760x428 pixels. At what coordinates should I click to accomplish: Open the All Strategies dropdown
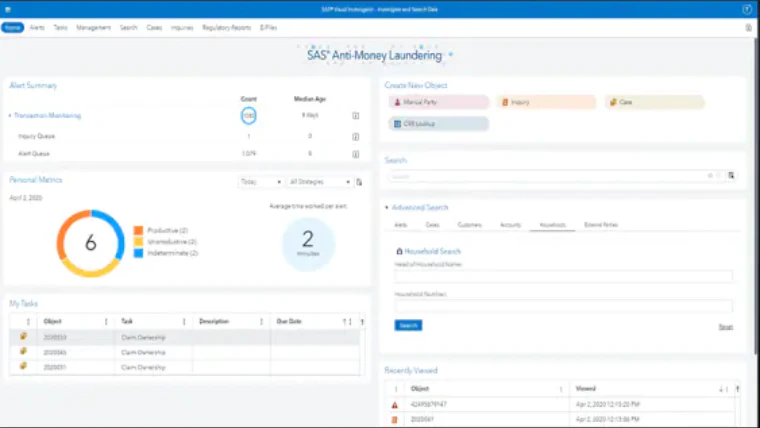[x=319, y=182]
